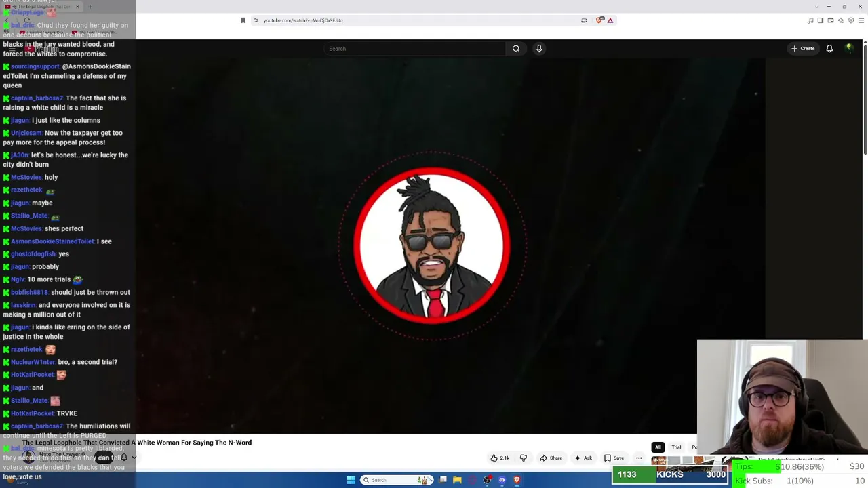Image resolution: width=868 pixels, height=488 pixels.
Task: Focus the YouTube search field
Action: click(x=415, y=49)
